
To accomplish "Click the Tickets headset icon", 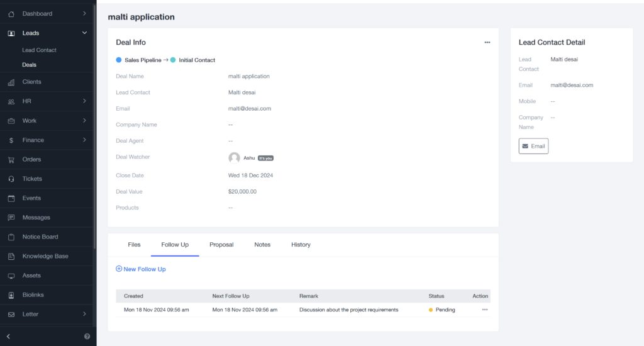I will [11, 179].
